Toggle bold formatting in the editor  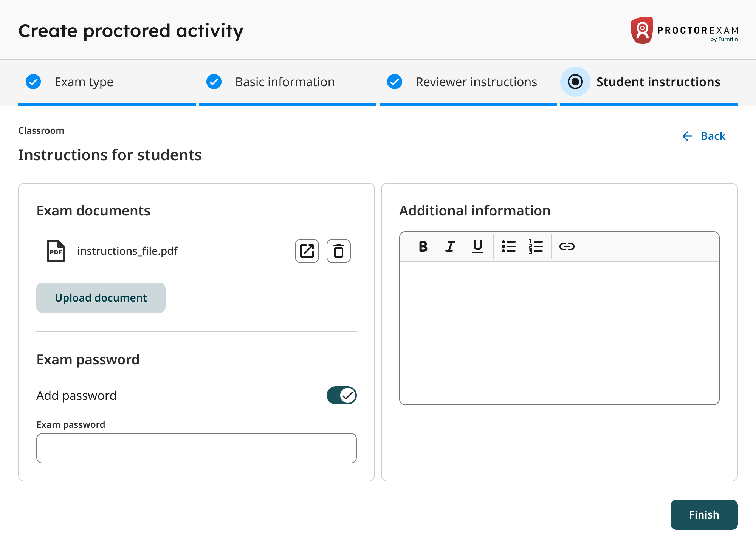click(423, 246)
